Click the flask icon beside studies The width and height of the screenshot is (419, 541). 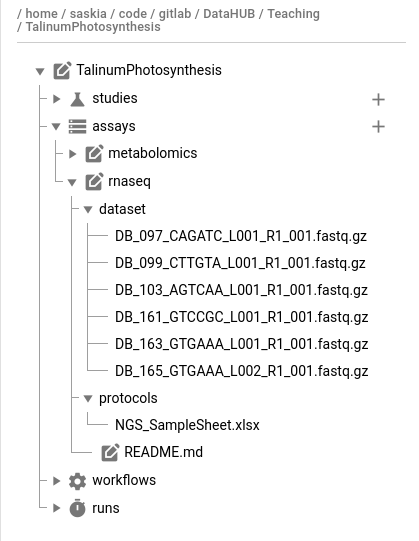pyautogui.click(x=77, y=99)
